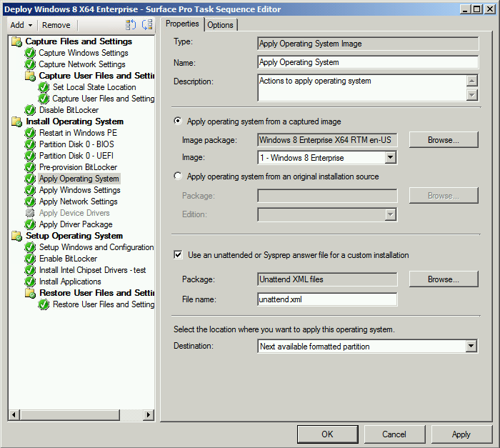The height and width of the screenshot is (448, 500).
Task: Switch to the Properties tab
Action: click(182, 24)
